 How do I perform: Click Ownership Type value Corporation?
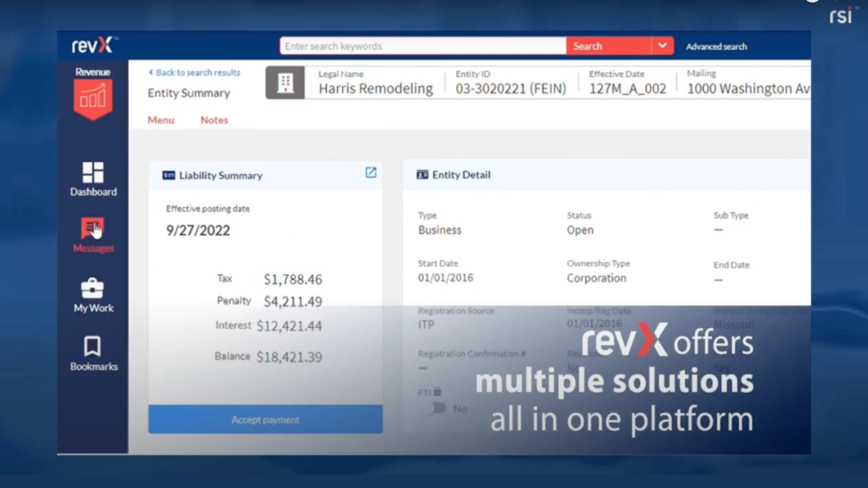pos(597,279)
